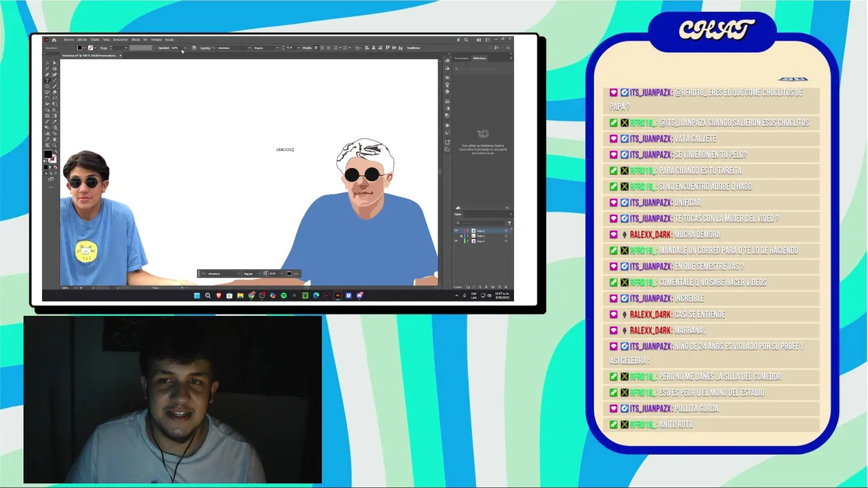Swap fill and stroke arrows
Image resolution: width=868 pixels, height=488 pixels.
[x=56, y=152]
